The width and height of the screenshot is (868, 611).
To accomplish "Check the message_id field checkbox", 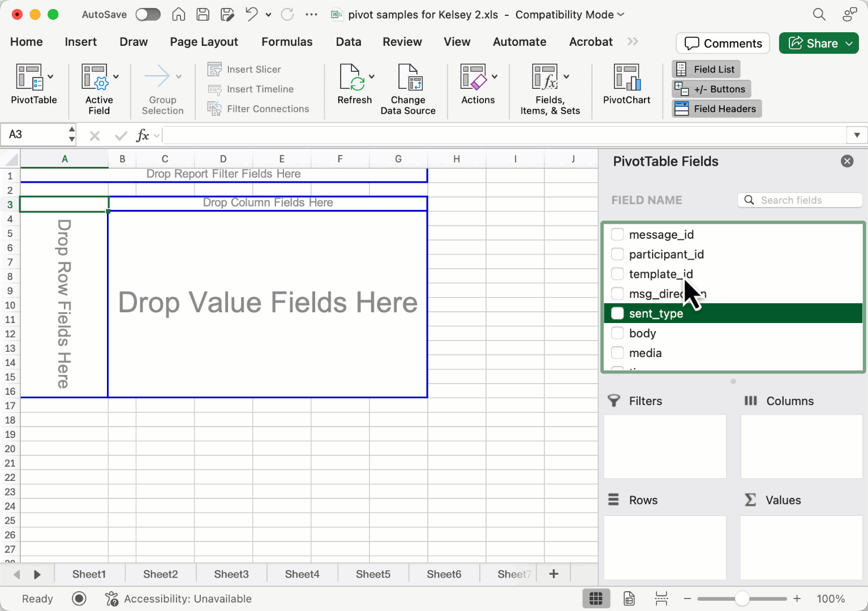I will [617, 235].
